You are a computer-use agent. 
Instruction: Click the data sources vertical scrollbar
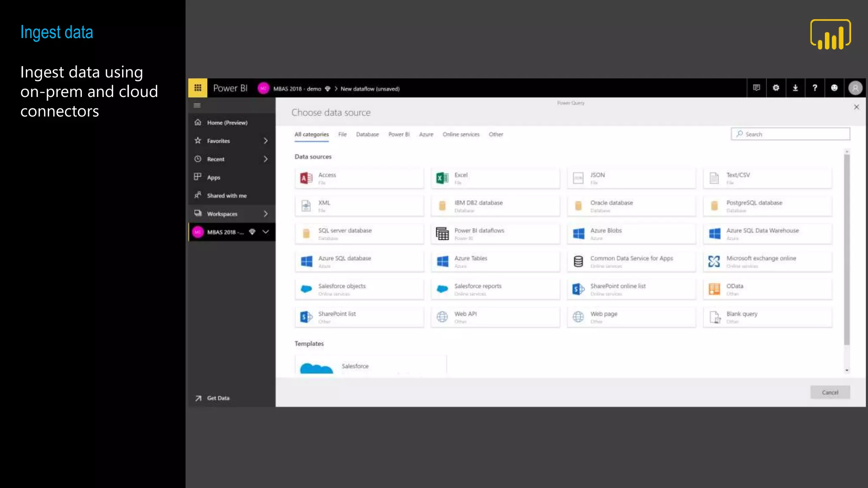coord(846,250)
